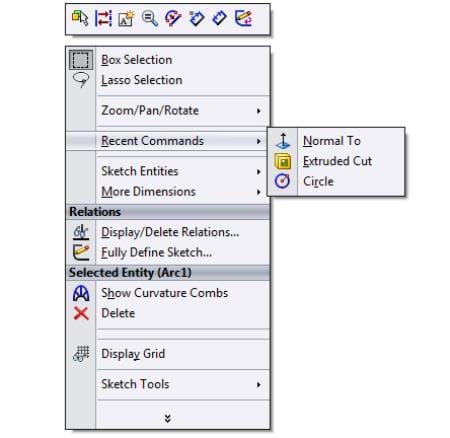
Task: Click the red X Delete icon
Action: [81, 314]
